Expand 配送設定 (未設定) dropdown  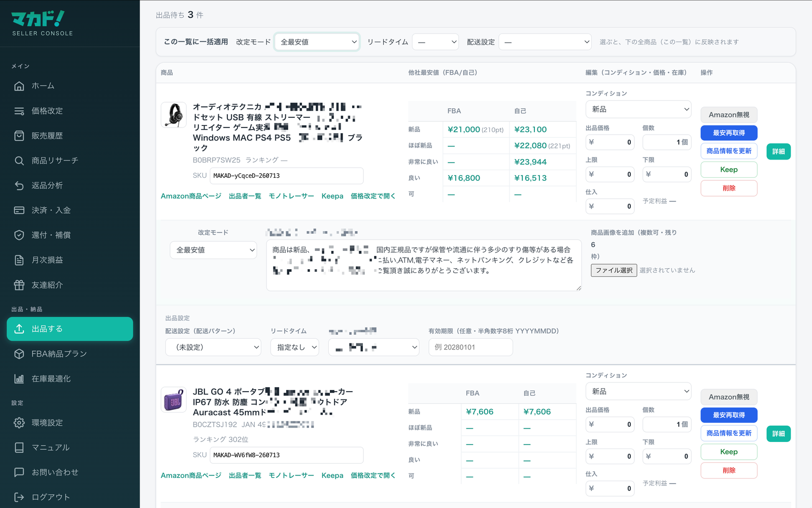[213, 347]
